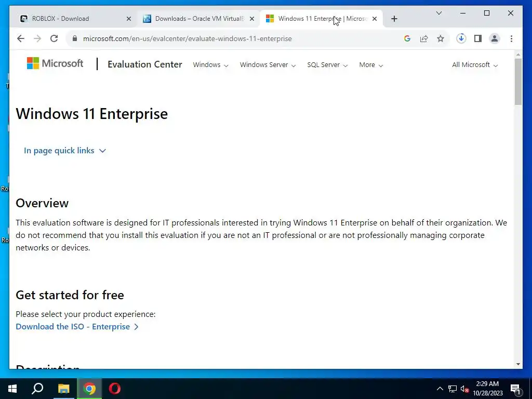Open the clock showing 2:29 AM
The image size is (532, 399).
pyautogui.click(x=487, y=389)
